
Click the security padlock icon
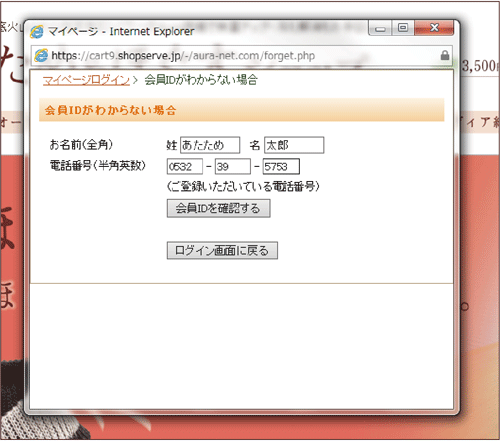[445, 55]
